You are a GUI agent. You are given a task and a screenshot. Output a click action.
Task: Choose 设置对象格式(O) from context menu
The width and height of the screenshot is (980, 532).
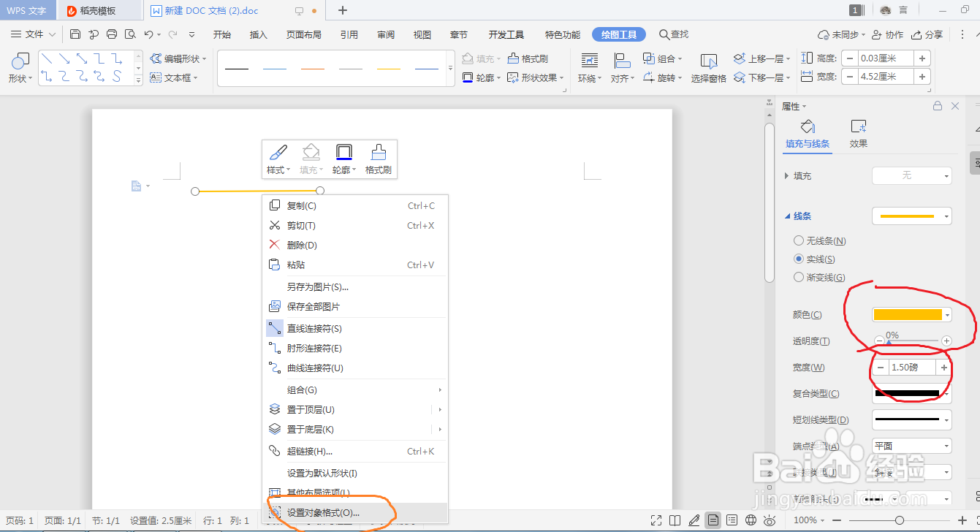354,513
